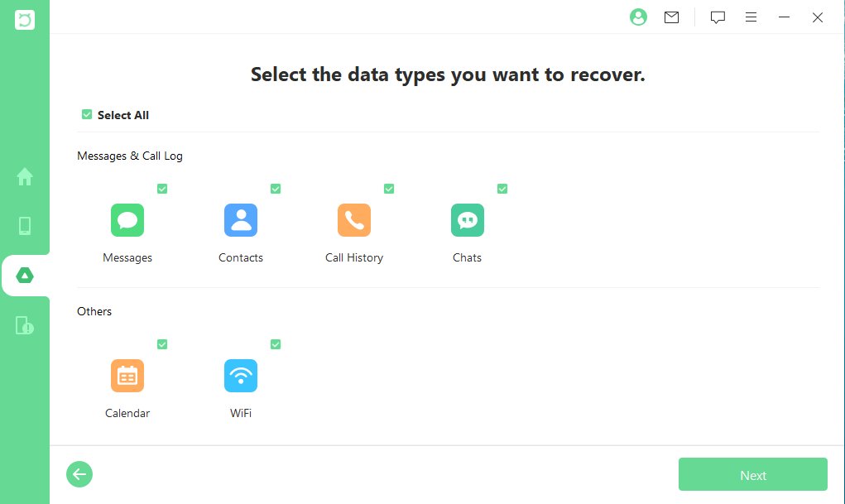Click the app logo in top-left corner
Viewport: 845px width, 504px height.
pos(25,19)
